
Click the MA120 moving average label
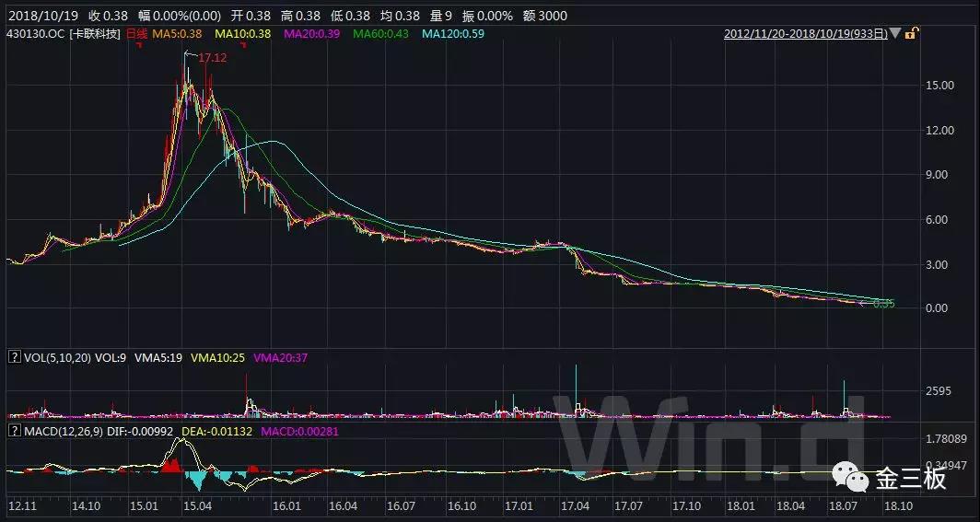coord(452,34)
